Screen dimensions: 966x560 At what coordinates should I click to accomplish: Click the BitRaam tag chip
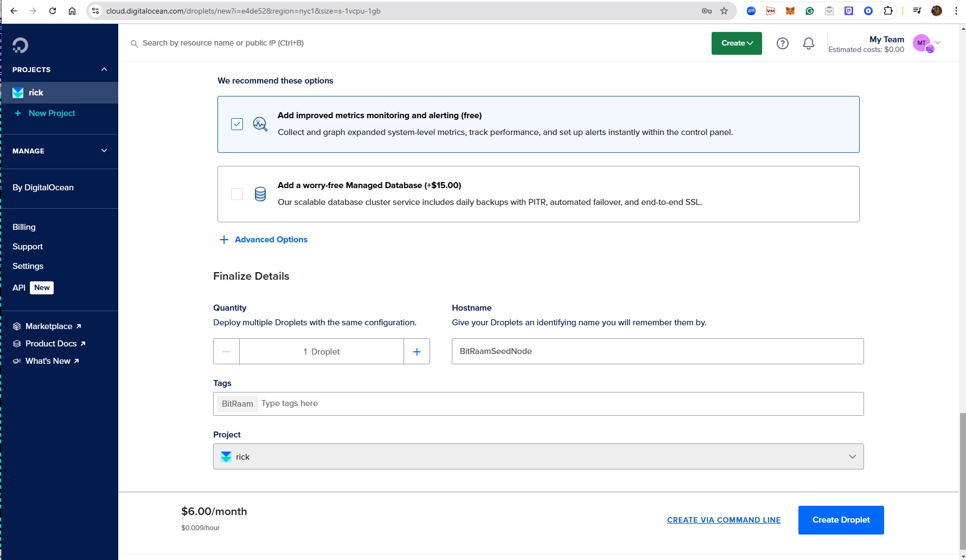coord(237,404)
